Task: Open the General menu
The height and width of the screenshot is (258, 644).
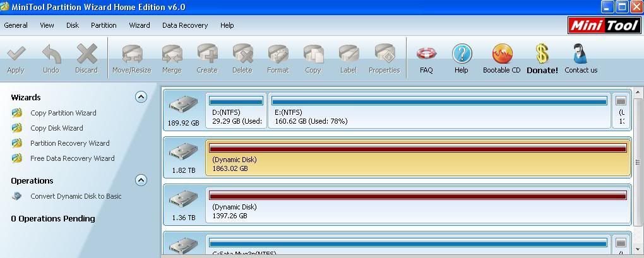Action: [16, 25]
